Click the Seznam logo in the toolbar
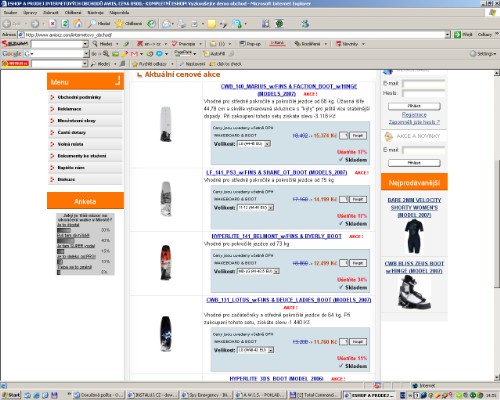 click(15, 44)
